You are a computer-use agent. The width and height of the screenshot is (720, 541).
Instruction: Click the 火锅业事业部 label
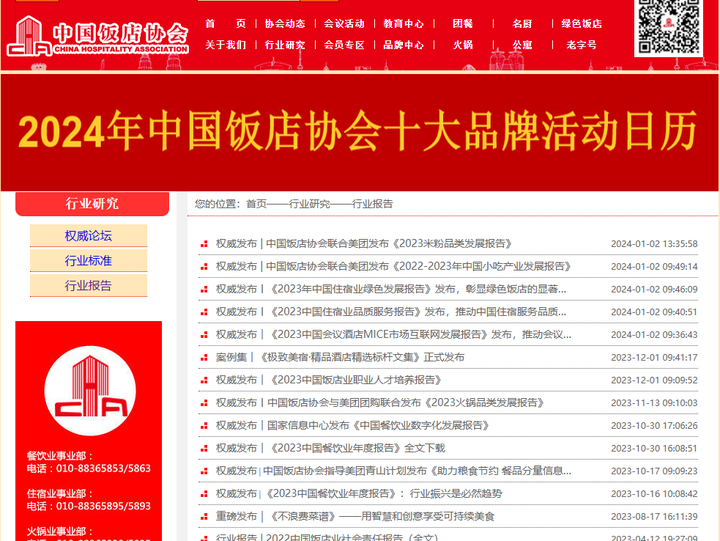tap(60, 531)
